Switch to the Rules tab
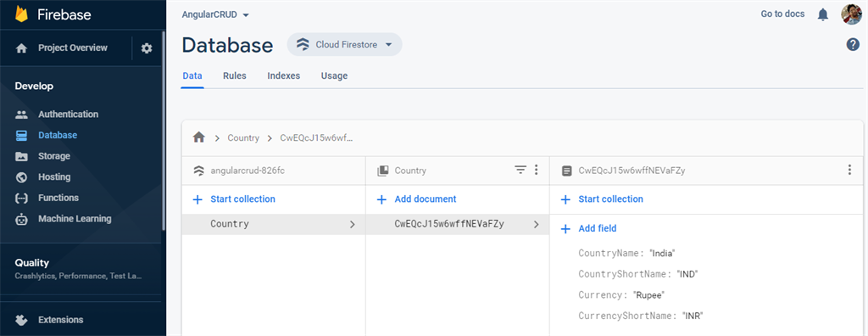Screen dimensions: 868x336 235,76
